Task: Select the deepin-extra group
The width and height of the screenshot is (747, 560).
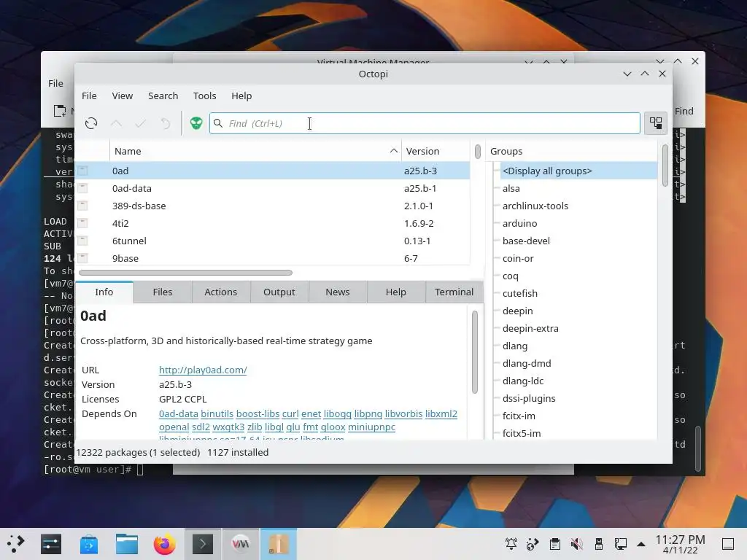Action: (x=531, y=329)
